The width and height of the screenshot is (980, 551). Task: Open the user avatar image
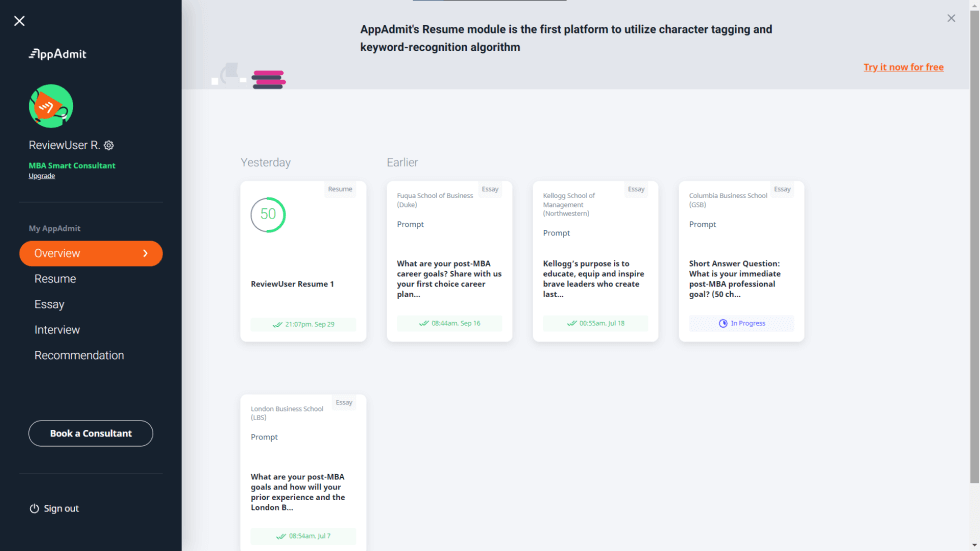[x=51, y=106]
